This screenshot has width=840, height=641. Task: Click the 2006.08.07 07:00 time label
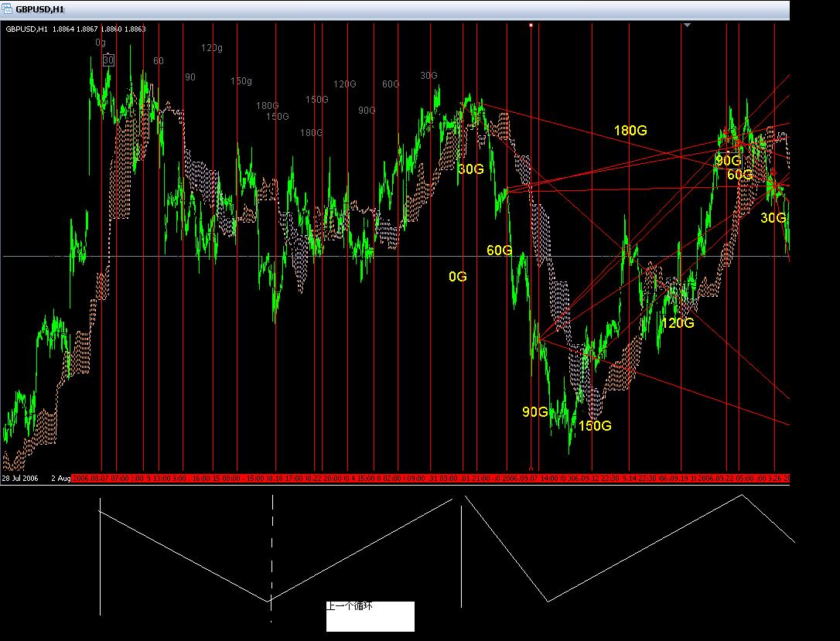click(101, 478)
